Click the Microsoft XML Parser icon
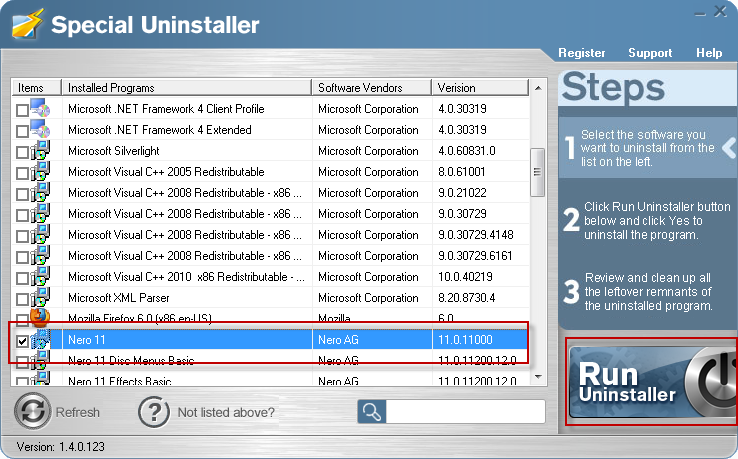This screenshot has height=459, width=738. [x=40, y=298]
